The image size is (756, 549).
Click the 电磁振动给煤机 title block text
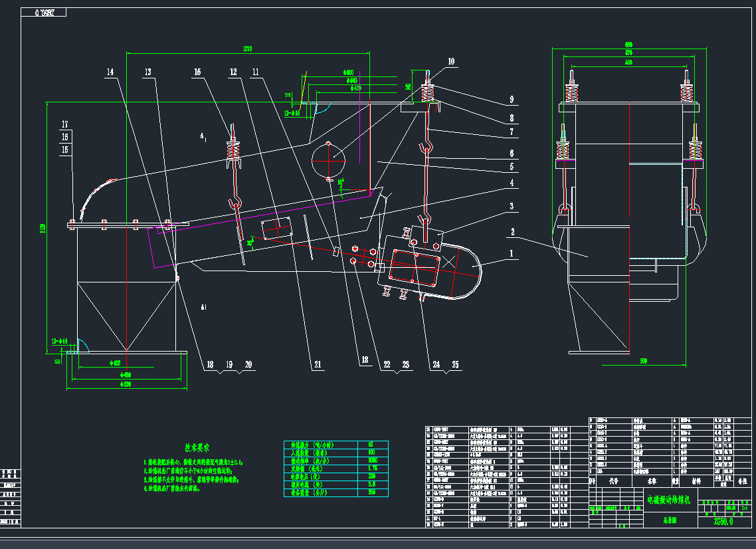click(670, 499)
